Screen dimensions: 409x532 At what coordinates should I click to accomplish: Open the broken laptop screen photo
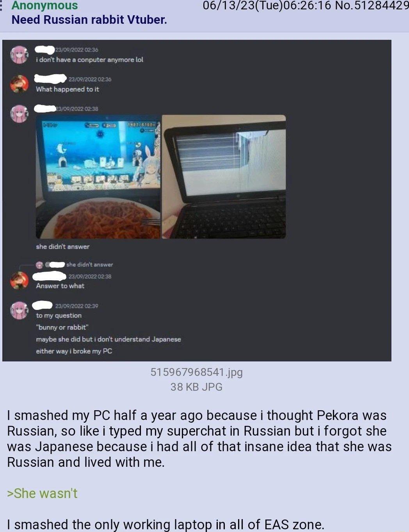[x=224, y=176]
